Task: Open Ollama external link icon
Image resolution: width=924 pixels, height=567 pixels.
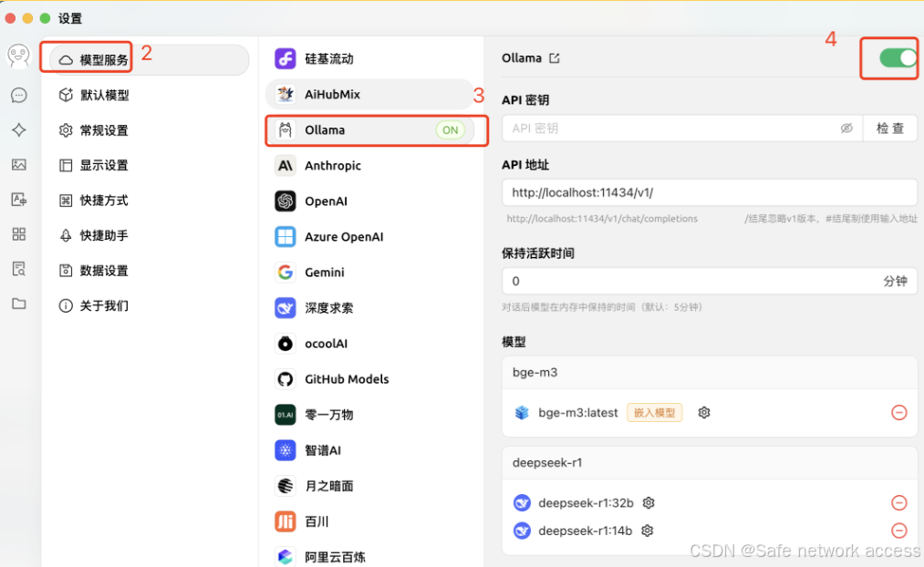Action: pos(554,58)
